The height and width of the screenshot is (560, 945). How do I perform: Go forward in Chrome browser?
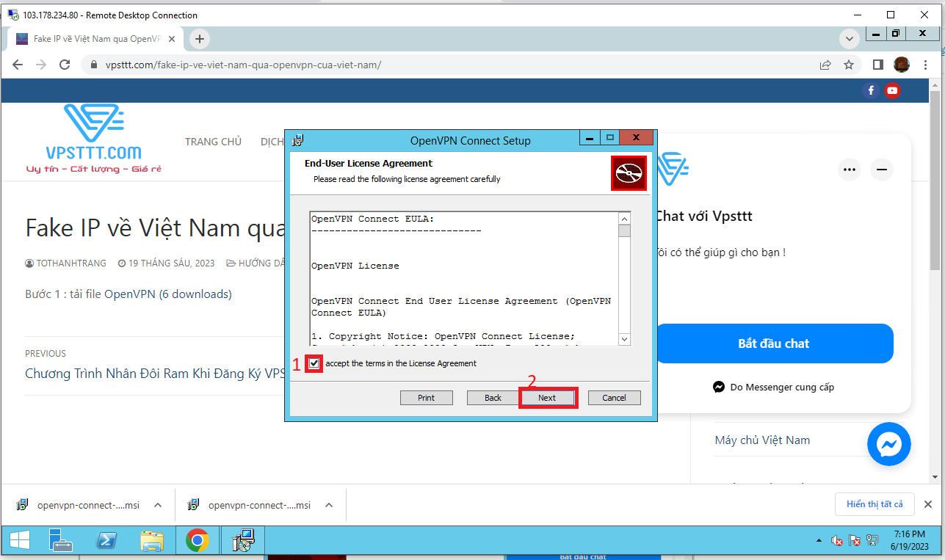pyautogui.click(x=41, y=65)
